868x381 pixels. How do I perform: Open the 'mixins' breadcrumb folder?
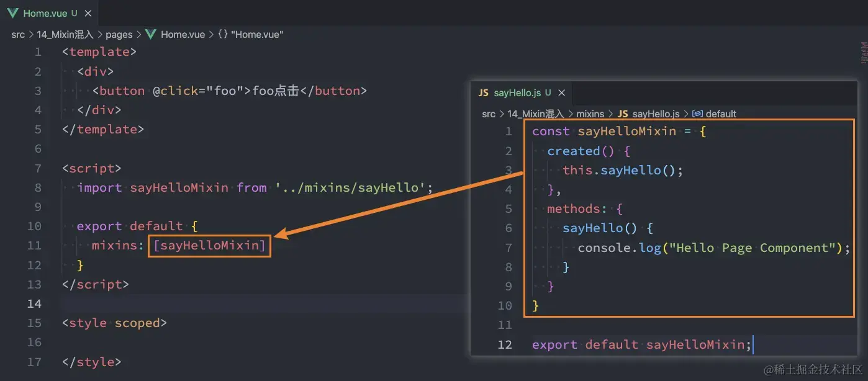coord(590,114)
